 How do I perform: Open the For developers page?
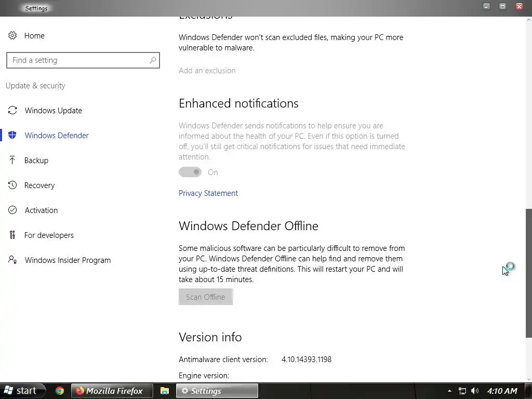pos(49,235)
